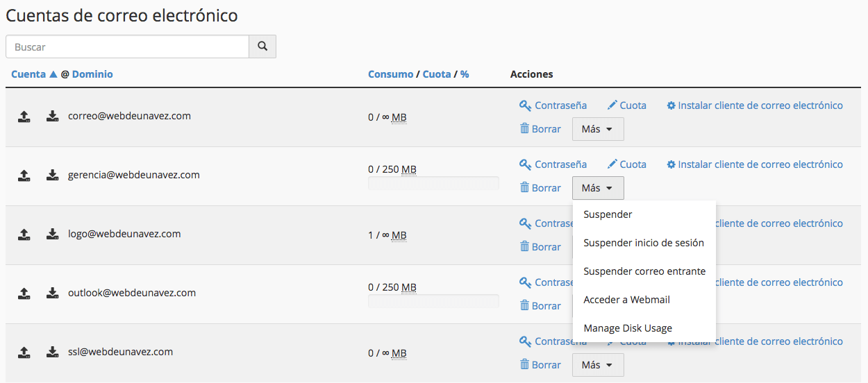Sort by Cuota column header
This screenshot has width=868, height=383.
[437, 74]
